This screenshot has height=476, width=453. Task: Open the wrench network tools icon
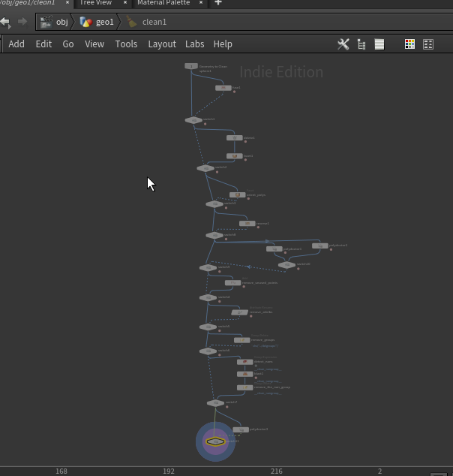click(343, 44)
